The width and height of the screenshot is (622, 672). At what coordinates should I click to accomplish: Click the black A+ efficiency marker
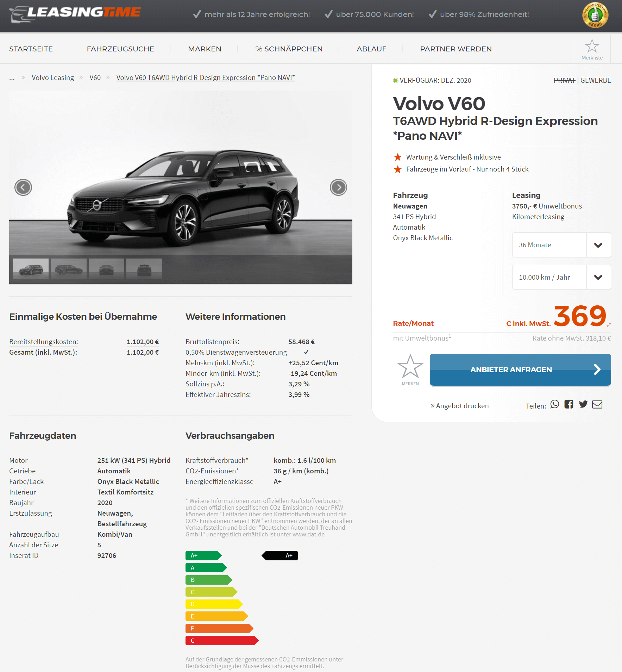pos(280,555)
